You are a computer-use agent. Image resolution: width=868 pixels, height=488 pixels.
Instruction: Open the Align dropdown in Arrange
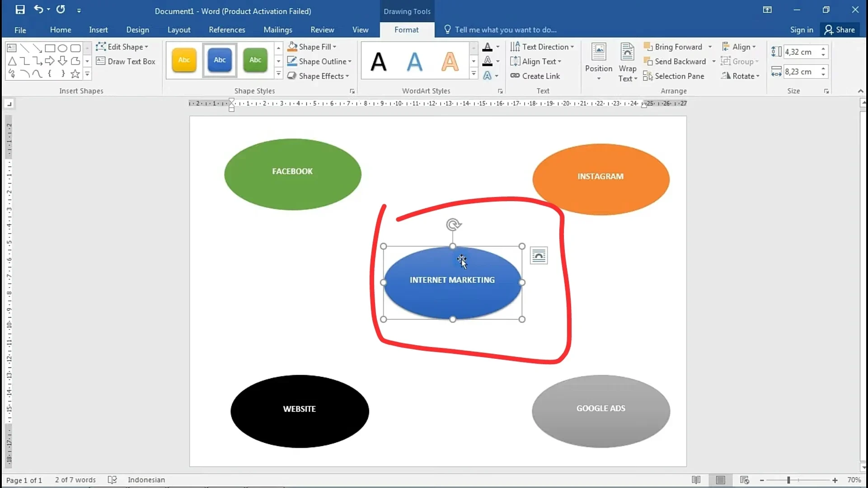(739, 47)
